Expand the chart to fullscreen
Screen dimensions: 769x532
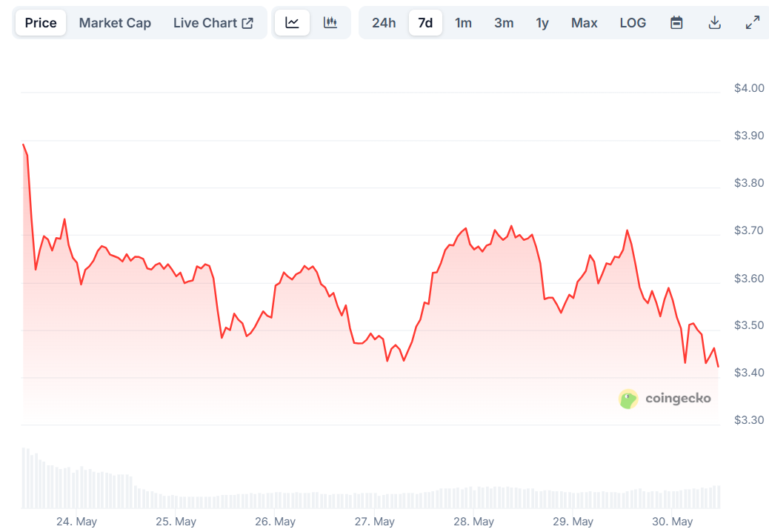tap(752, 22)
